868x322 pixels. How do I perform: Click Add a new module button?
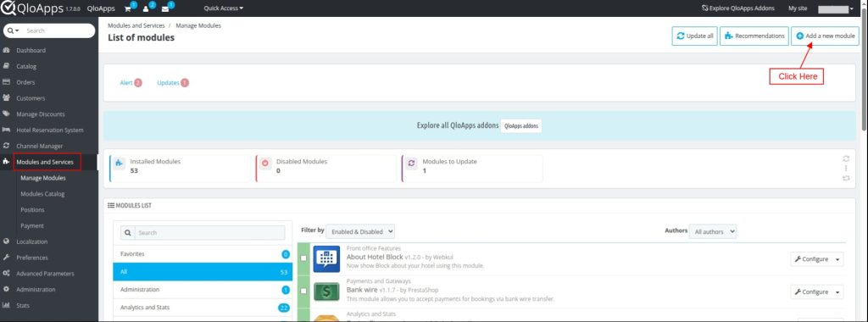pyautogui.click(x=825, y=36)
